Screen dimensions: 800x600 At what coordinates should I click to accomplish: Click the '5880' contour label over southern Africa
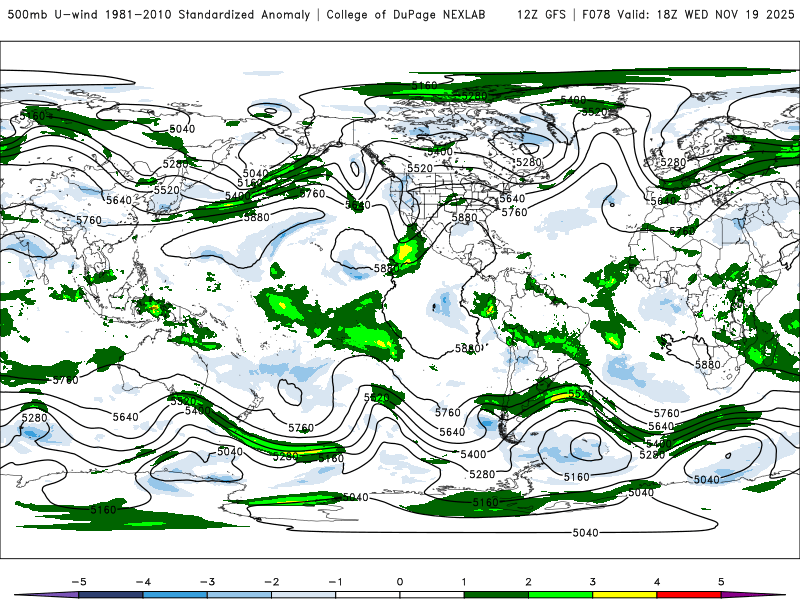click(708, 364)
